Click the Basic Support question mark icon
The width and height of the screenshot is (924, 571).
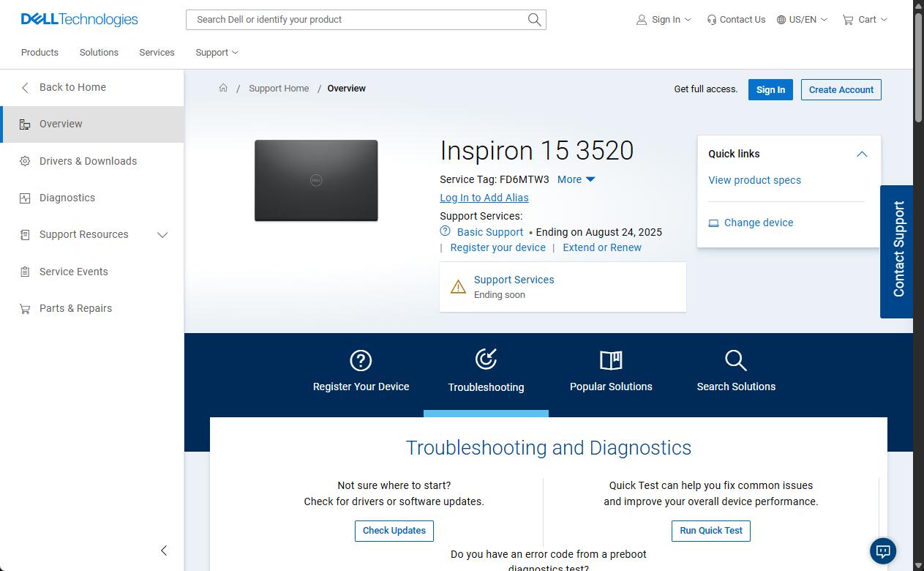point(445,231)
